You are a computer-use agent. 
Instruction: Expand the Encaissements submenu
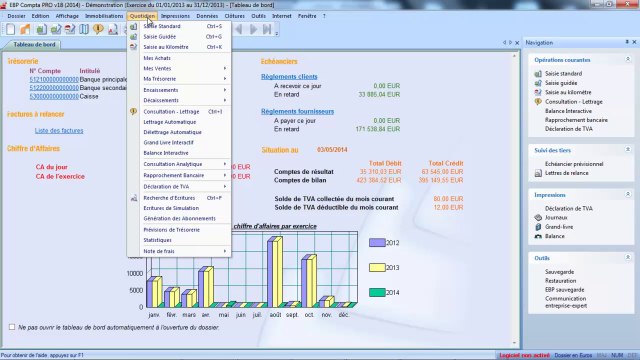pyautogui.click(x=179, y=90)
